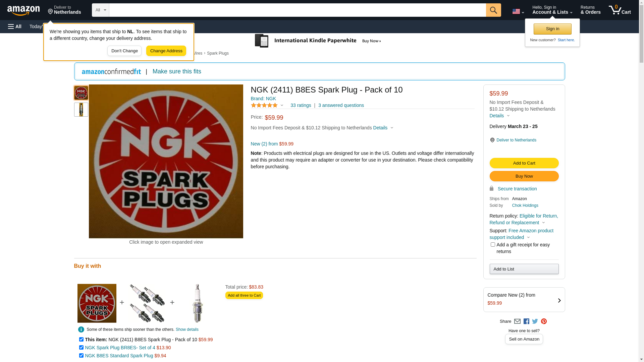Click the Amazon logo
This screenshot has height=362, width=644.
(23, 10)
